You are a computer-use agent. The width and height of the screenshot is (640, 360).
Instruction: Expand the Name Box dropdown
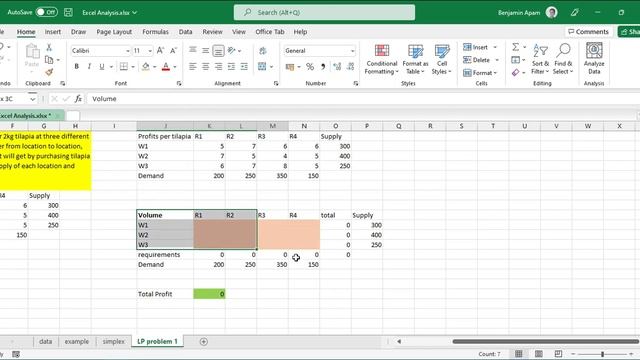[32, 99]
